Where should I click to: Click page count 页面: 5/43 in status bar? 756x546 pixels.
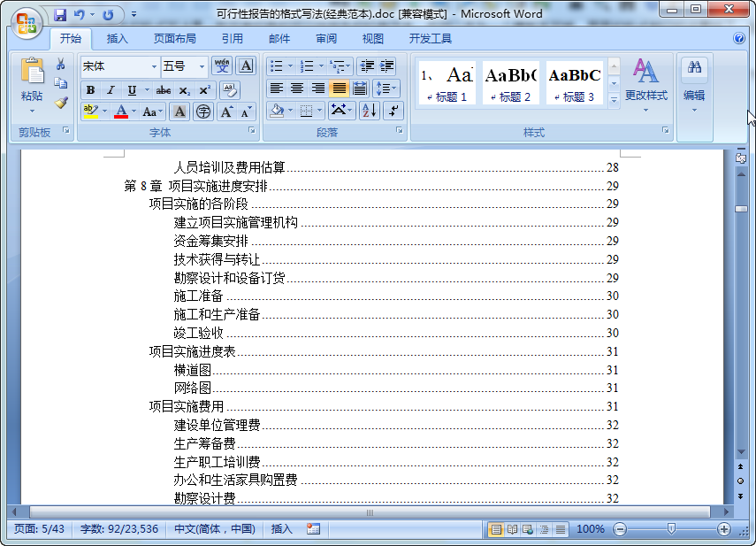pos(39,529)
